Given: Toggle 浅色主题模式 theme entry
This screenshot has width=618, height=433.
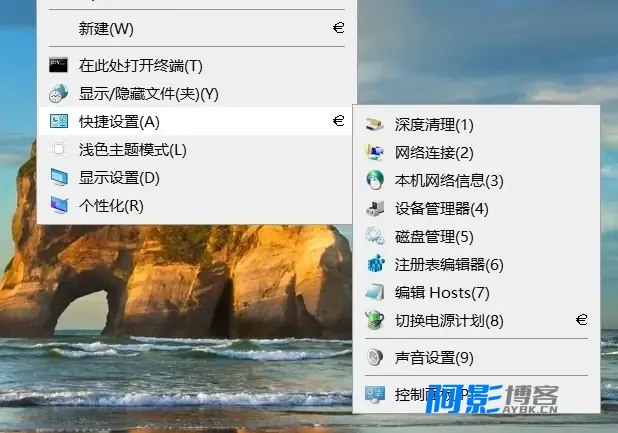Looking at the screenshot, I should pos(194,150).
